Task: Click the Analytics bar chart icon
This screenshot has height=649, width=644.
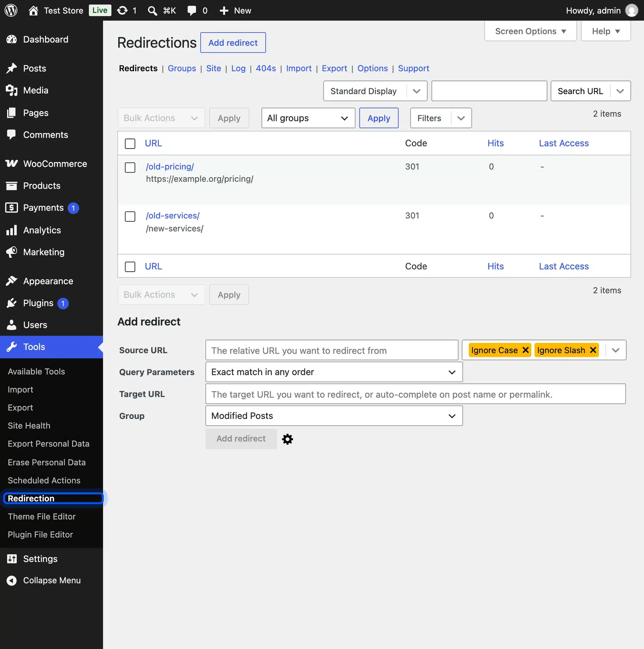Action: click(11, 230)
